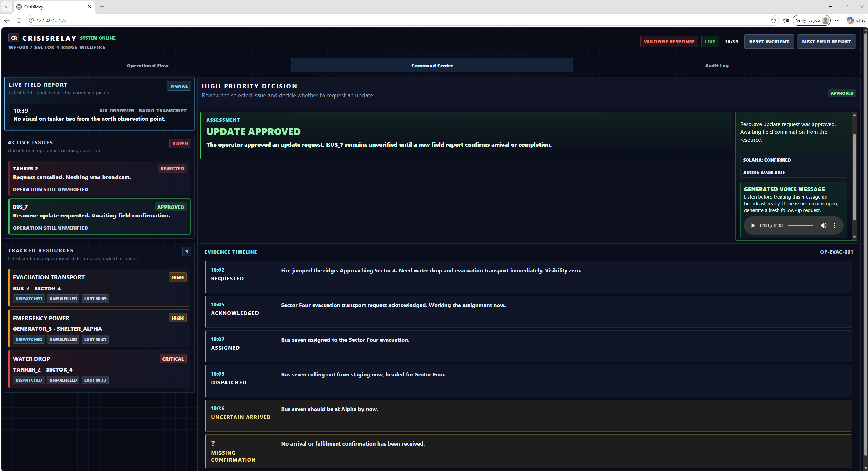Image resolution: width=868 pixels, height=471 pixels.
Task: Click the Verify it's you profile button
Action: [x=812, y=20]
